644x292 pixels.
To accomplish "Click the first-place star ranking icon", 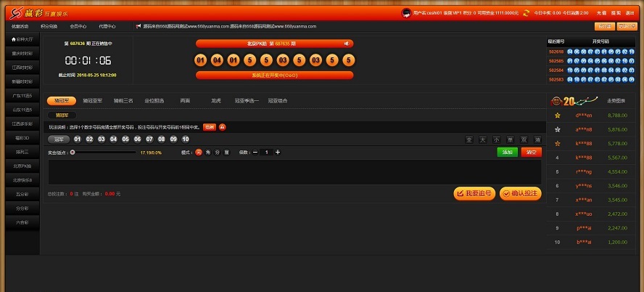I will 557,115.
